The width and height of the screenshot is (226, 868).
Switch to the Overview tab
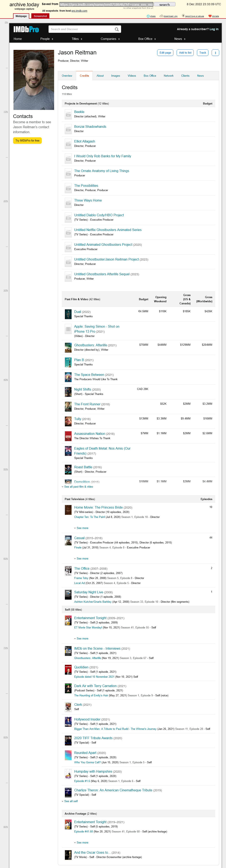pyautogui.click(x=67, y=76)
